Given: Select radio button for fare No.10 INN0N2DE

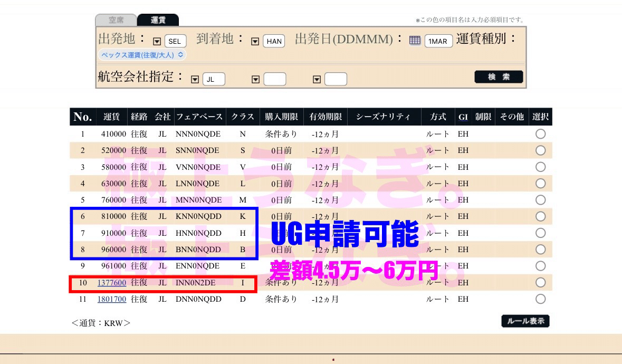Looking at the screenshot, I should click(540, 282).
